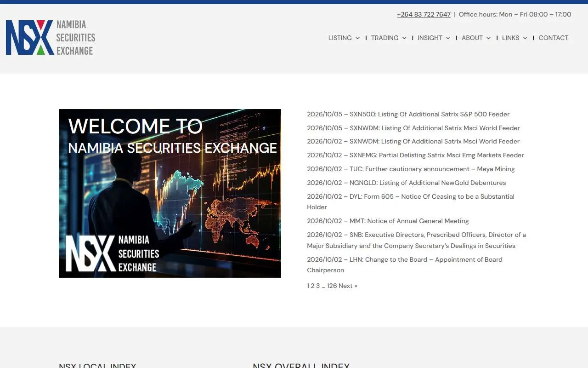Image resolution: width=588 pixels, height=368 pixels.
Task: Open LHN Change to the Board announcement
Action: pos(405,264)
